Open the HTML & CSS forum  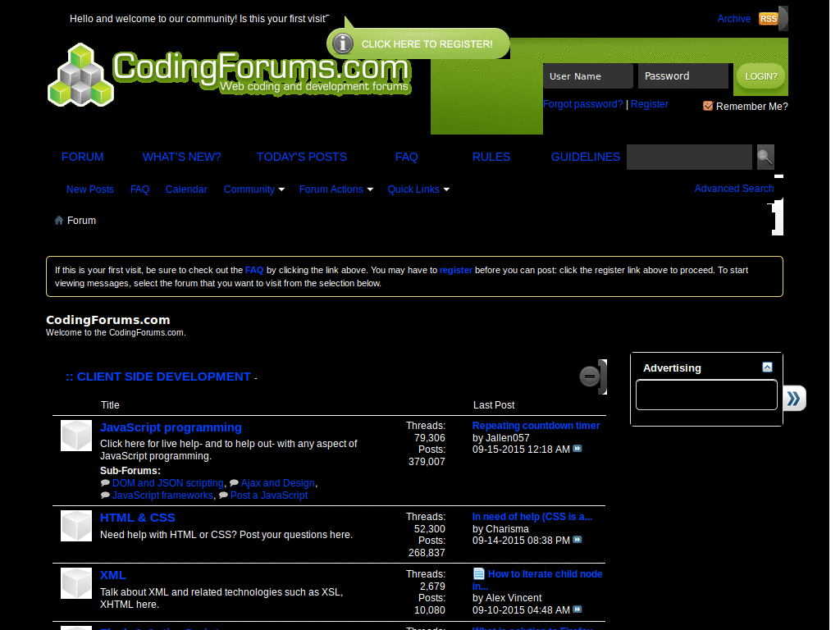pyautogui.click(x=138, y=518)
